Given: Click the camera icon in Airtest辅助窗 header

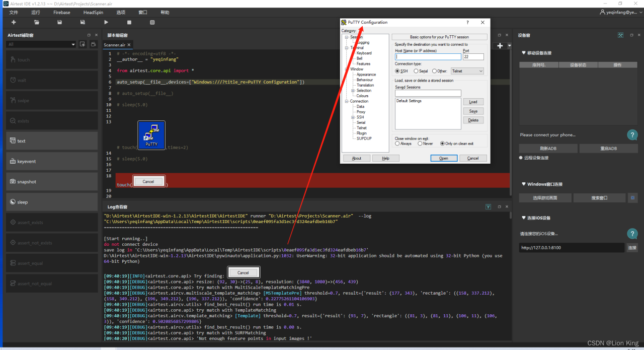Looking at the screenshot, I should pyautogui.click(x=93, y=44).
